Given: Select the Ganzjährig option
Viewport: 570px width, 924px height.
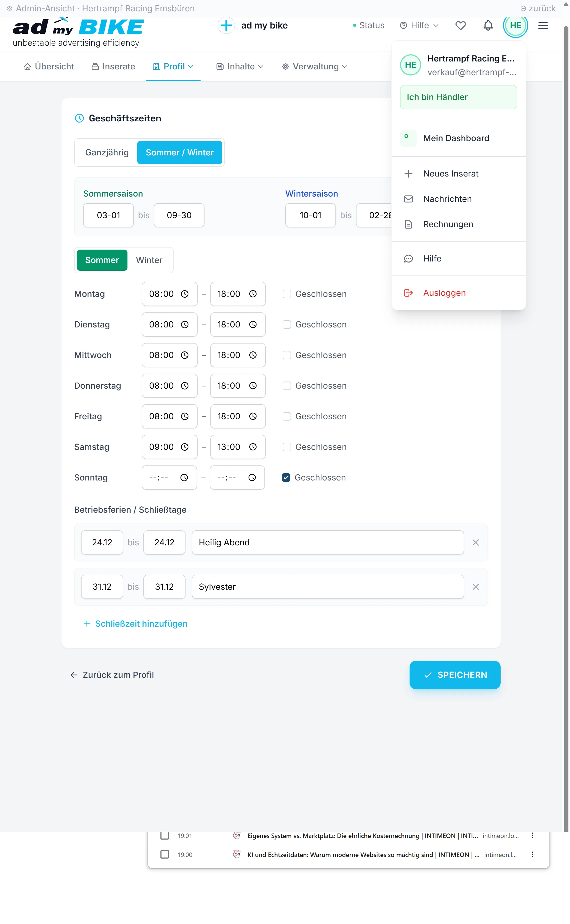Looking at the screenshot, I should click(107, 152).
